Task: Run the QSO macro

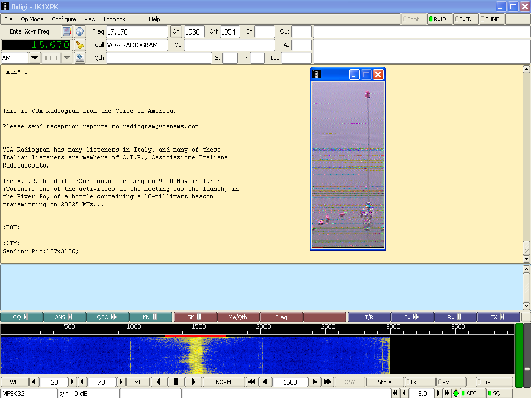Action: pos(108,317)
